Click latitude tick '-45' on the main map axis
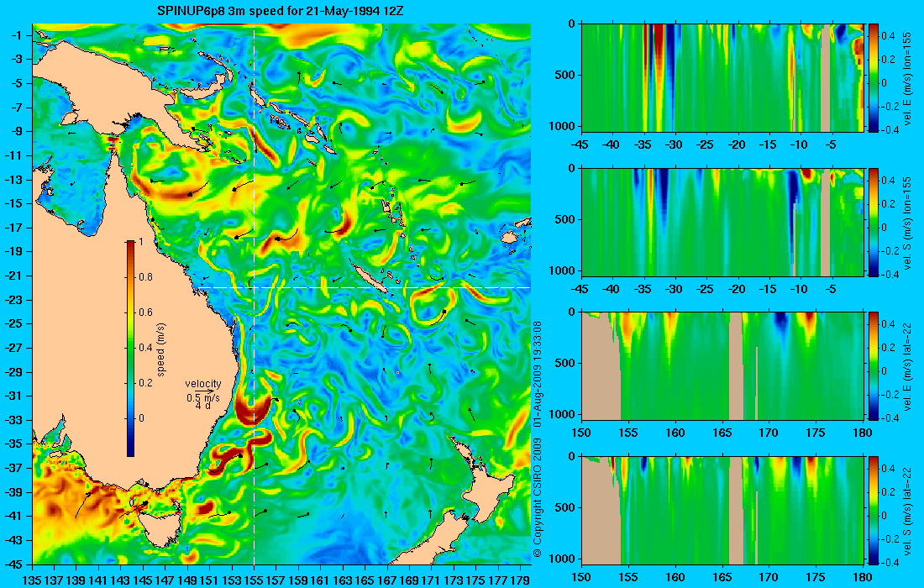Viewport: 924px width, 588px height. (14, 564)
